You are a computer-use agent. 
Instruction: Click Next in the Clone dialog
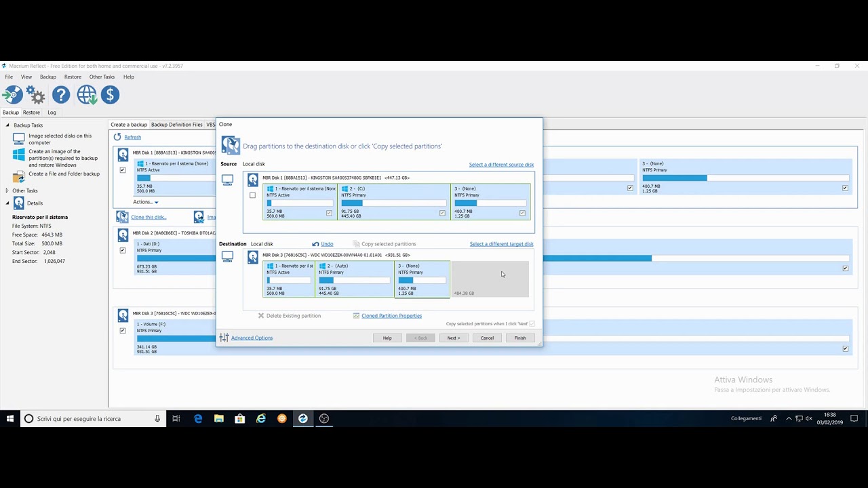(x=454, y=338)
